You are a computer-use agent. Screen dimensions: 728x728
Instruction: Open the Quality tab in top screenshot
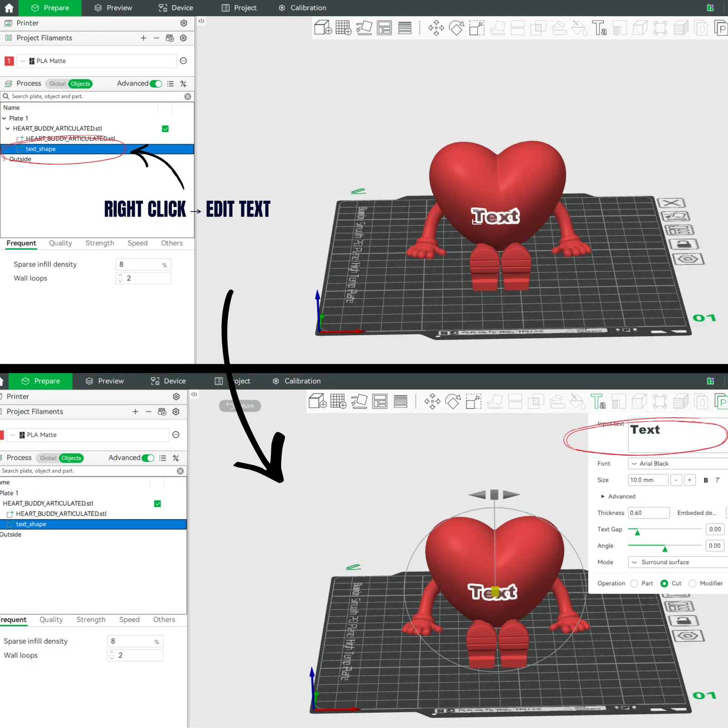click(61, 243)
